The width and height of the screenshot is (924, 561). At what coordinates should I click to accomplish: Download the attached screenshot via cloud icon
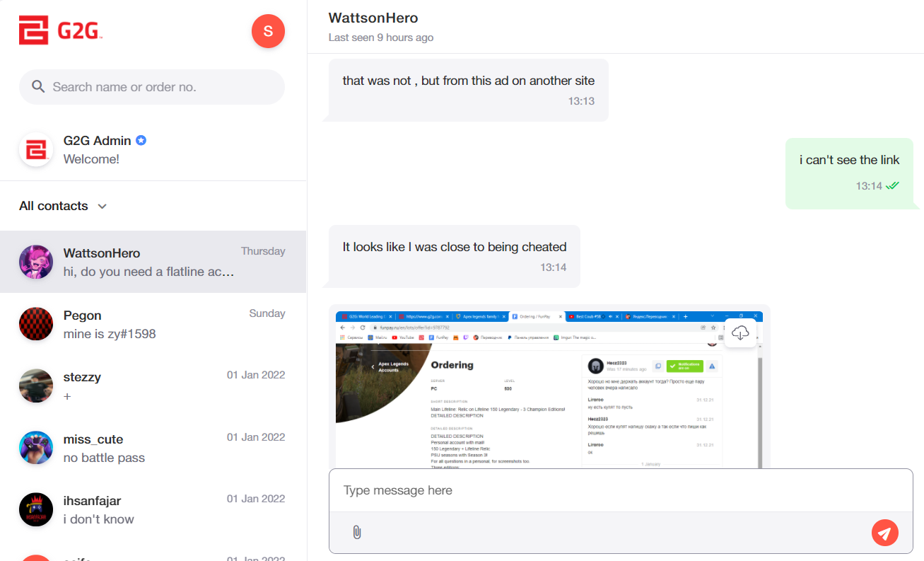tap(740, 332)
